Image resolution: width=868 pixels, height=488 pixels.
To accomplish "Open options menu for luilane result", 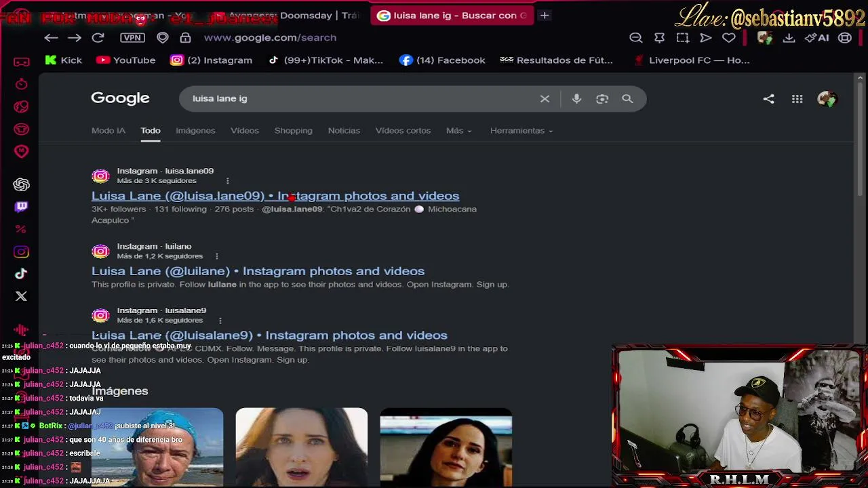I will pyautogui.click(x=217, y=256).
